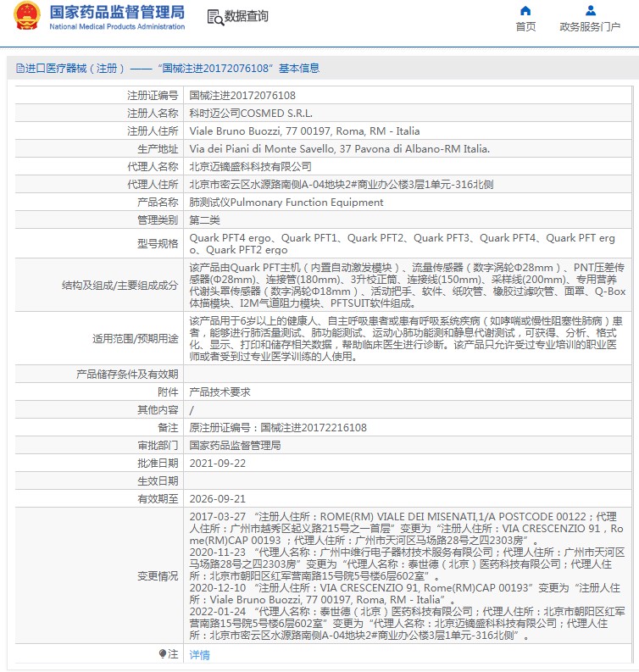
Task: Click the 批准日期 row label
Action: [158, 463]
